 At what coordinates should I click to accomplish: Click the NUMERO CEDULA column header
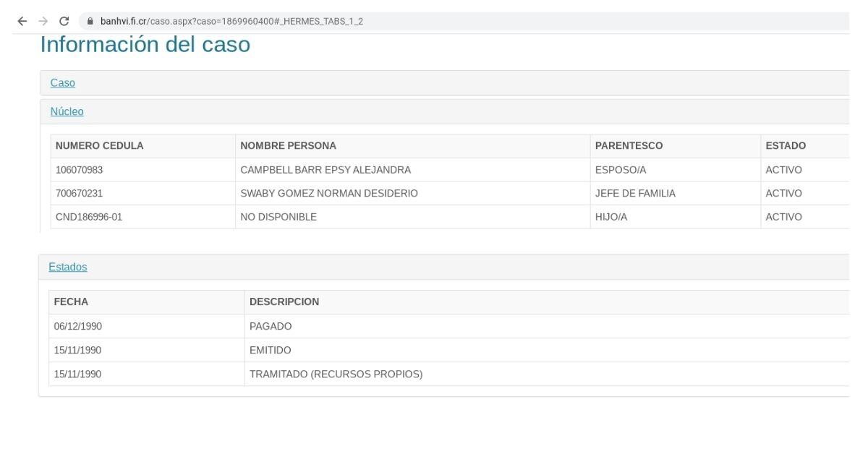(99, 146)
